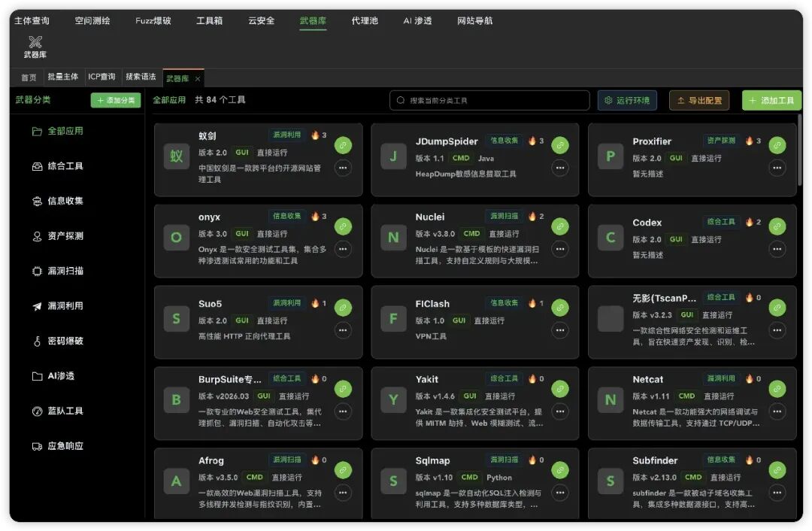Open the 空间测绘 top menu
Viewport: 812px width, 531px height.
click(92, 21)
